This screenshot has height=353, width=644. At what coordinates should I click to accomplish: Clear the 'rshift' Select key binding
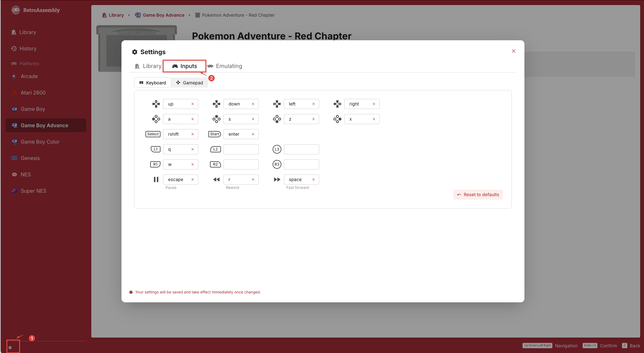[193, 134]
